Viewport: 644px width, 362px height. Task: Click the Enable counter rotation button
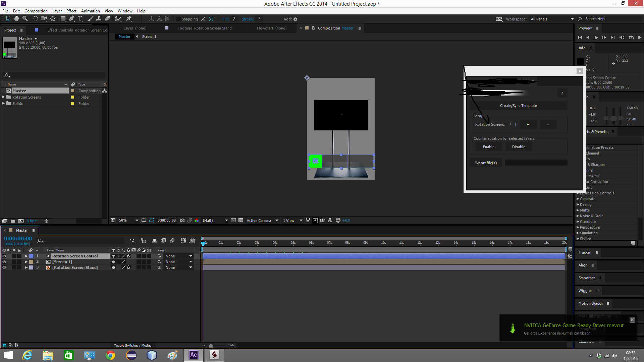point(488,147)
